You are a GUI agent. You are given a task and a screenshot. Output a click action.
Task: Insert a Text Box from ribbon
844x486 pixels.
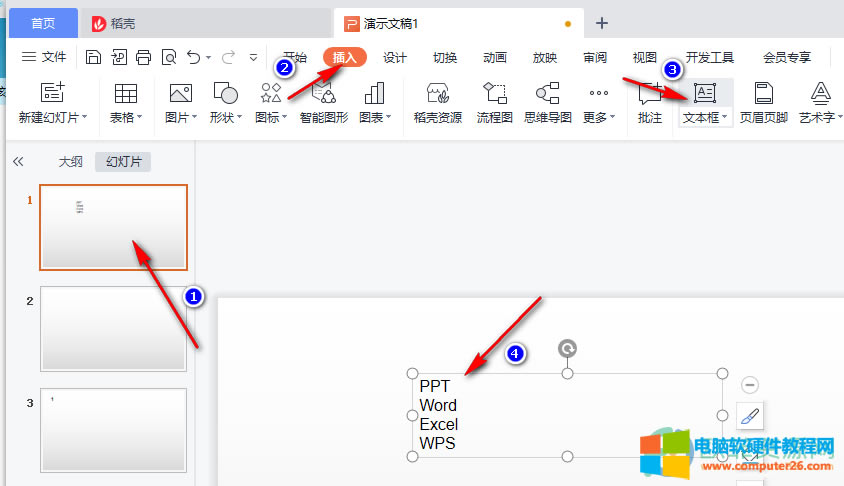click(x=705, y=94)
